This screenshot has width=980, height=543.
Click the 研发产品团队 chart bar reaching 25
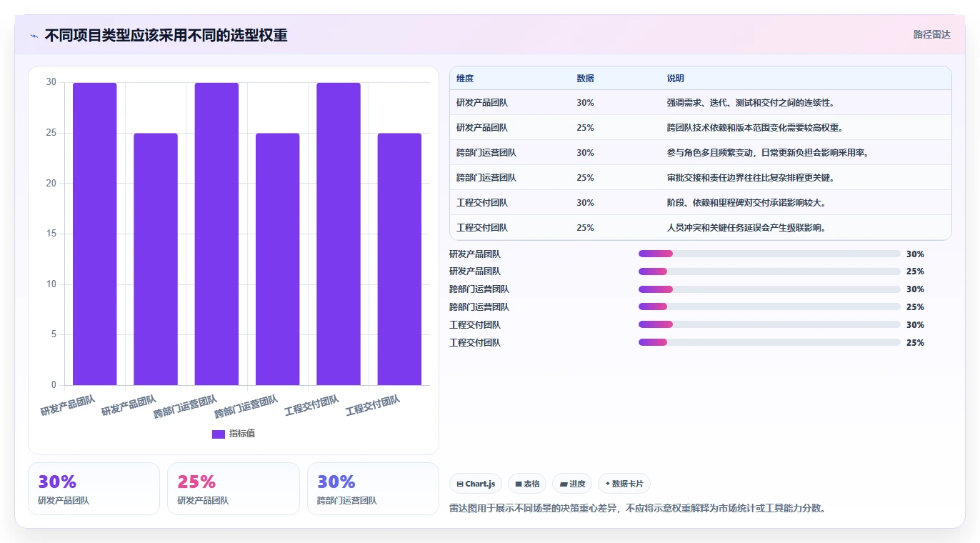coord(156,259)
